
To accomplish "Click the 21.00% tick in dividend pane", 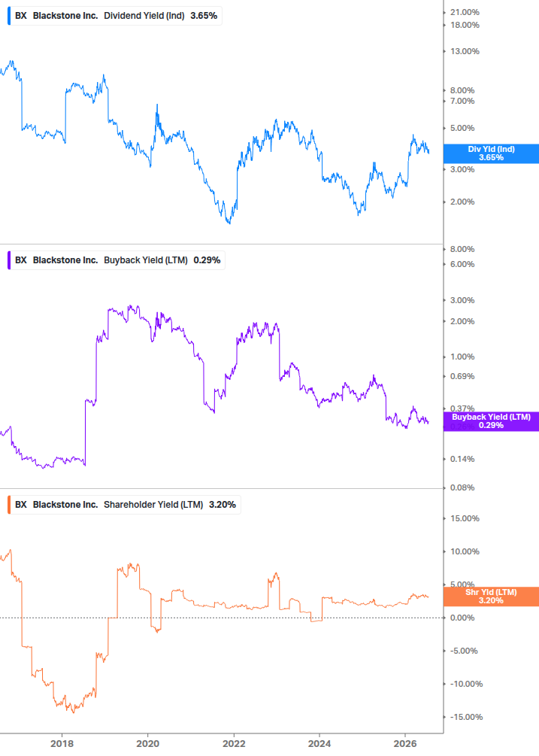I will (x=465, y=13).
